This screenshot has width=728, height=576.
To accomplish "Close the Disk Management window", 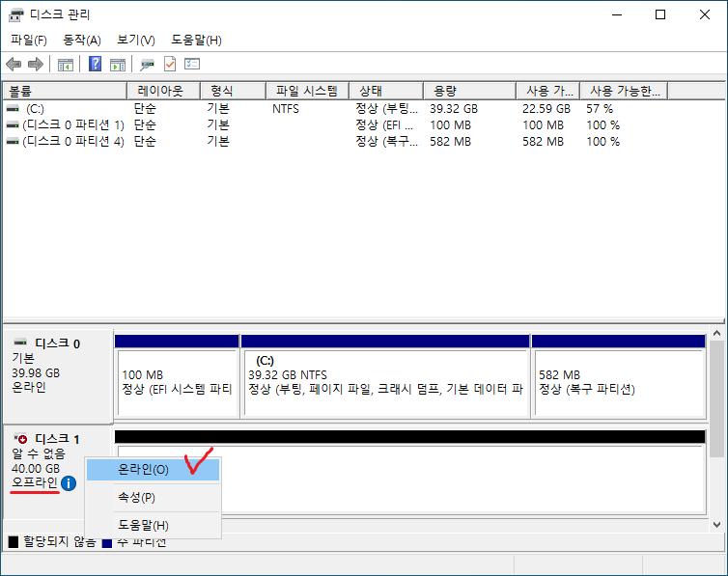I will click(x=704, y=14).
